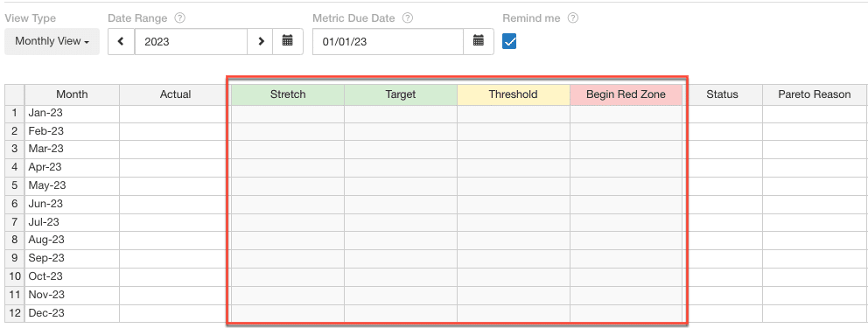The height and width of the screenshot is (328, 868).
Task: Select the Date Range field showing 2023
Action: 191,41
